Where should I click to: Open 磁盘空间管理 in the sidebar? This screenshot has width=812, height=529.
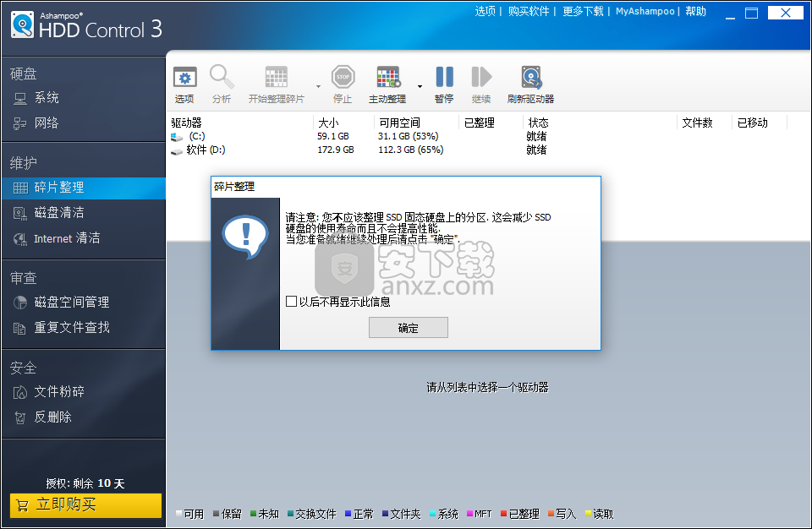point(84,303)
